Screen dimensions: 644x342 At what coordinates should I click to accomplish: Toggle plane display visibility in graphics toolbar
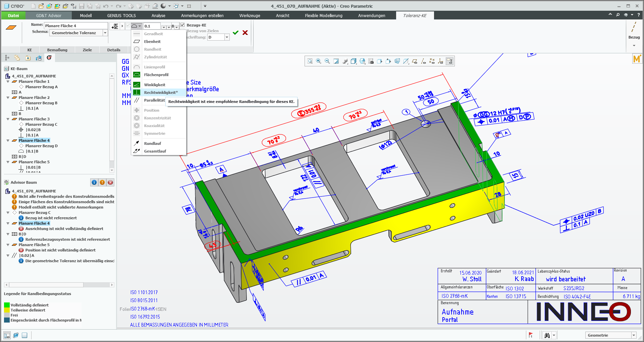tap(415, 61)
